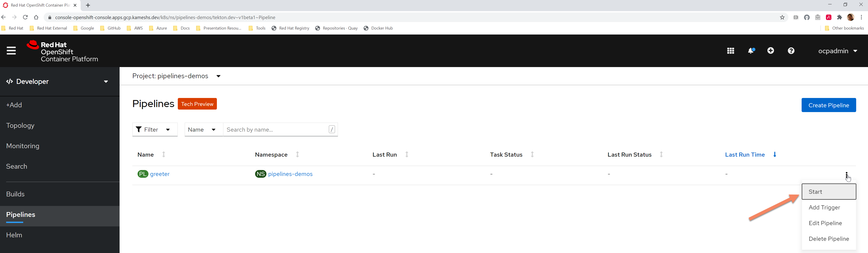Open the browser extensions puzzle icon
Image resolution: width=868 pixels, height=253 pixels.
[839, 18]
